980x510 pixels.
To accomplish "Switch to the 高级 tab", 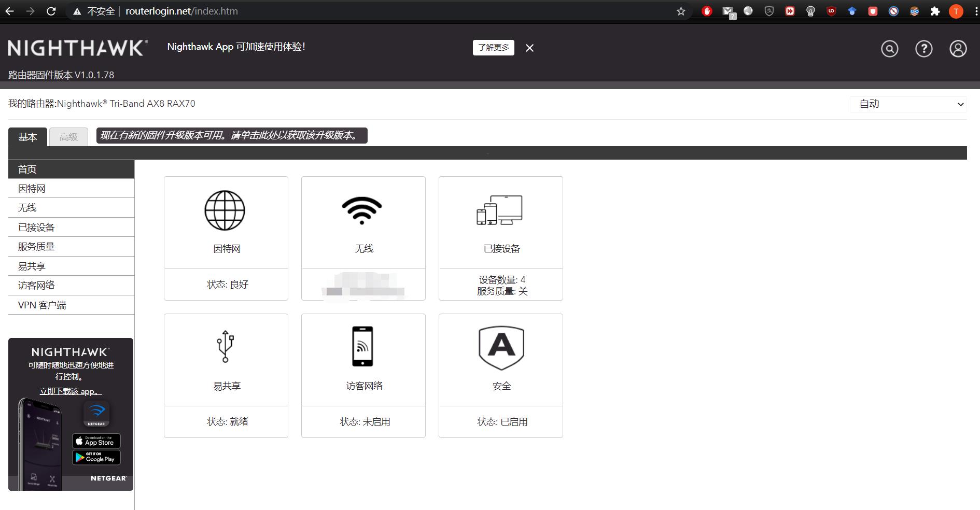I will (68, 137).
